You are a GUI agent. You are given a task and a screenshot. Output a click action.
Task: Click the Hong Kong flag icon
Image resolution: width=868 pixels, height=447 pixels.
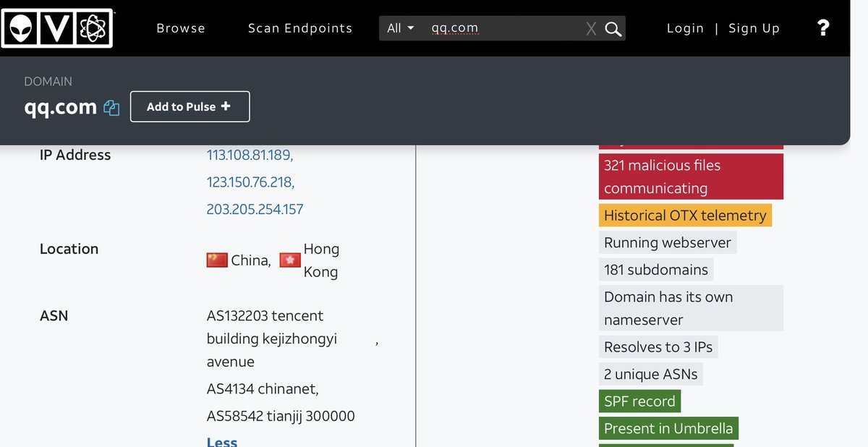290,260
